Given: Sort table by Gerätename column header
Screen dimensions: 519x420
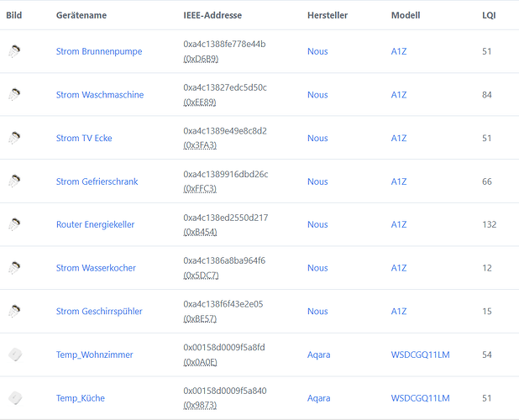Looking at the screenshot, I should (81, 15).
